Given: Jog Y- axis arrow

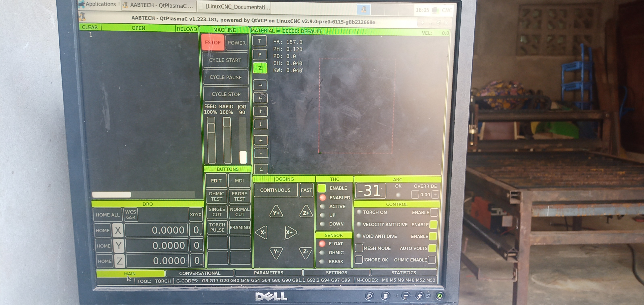Looking at the screenshot, I should coord(276,252).
